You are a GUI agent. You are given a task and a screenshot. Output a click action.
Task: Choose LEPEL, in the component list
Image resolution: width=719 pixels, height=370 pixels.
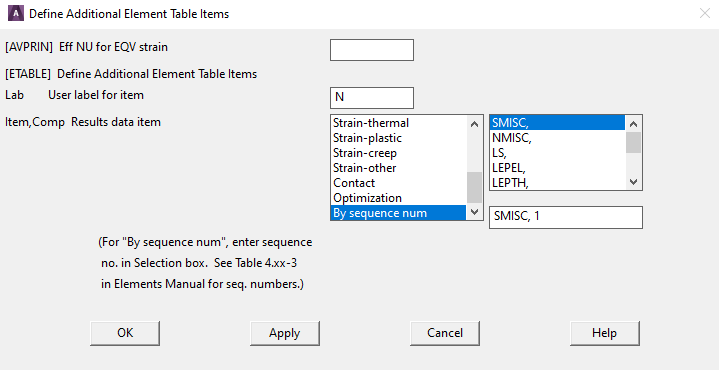point(557,168)
